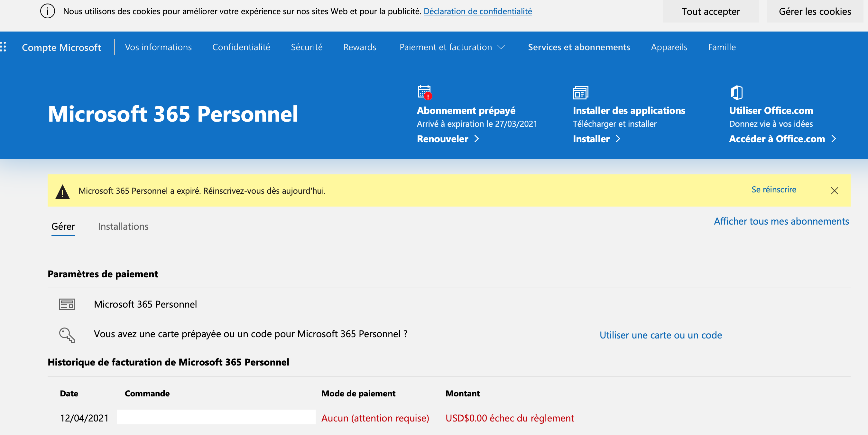Click the install applications icon
Screen dimensions: 868x435
[580, 92]
